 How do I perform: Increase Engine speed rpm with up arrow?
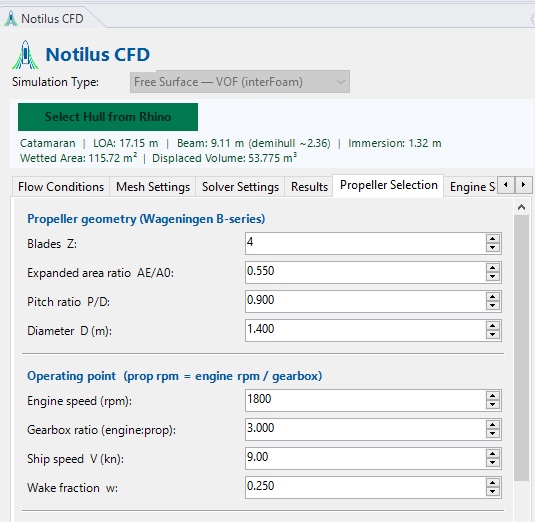point(493,396)
